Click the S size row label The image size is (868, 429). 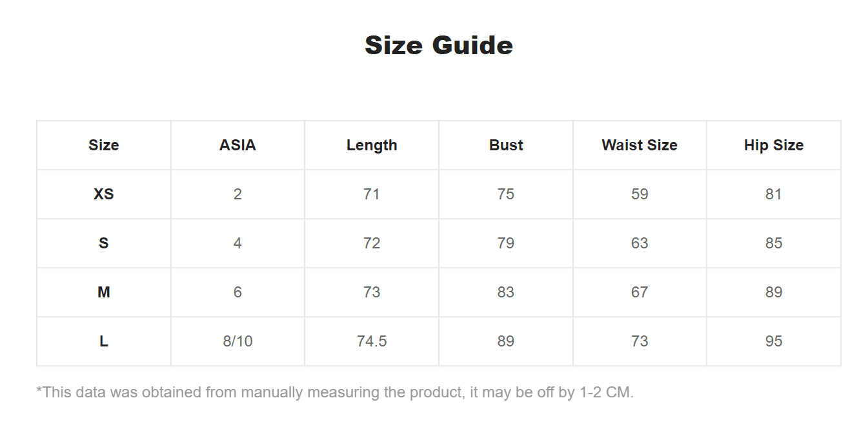tap(104, 243)
